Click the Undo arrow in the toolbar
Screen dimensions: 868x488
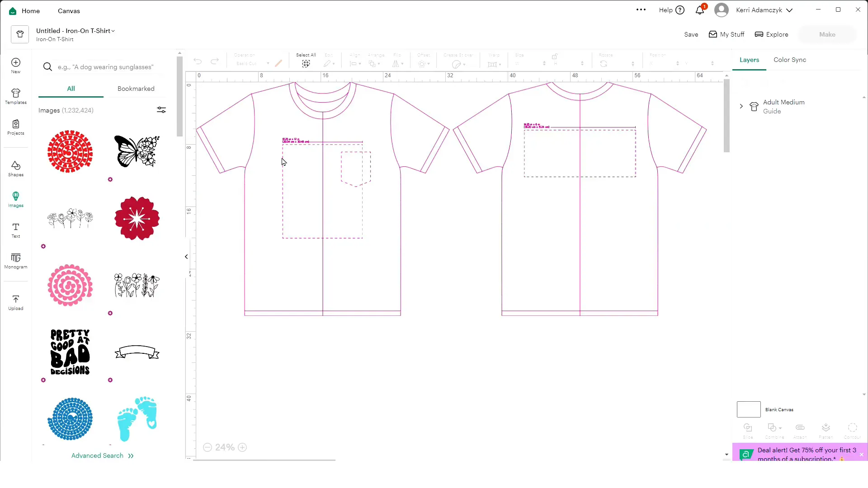coord(197,61)
